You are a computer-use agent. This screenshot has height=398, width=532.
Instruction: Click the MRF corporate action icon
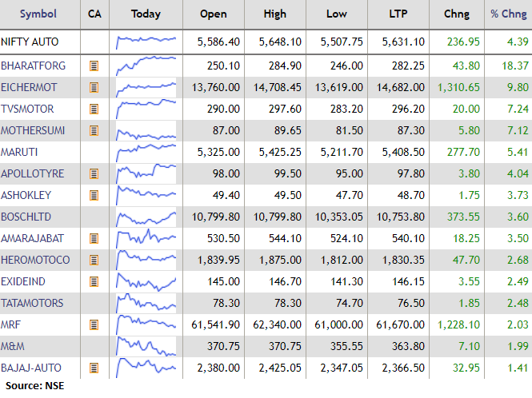[x=94, y=324]
